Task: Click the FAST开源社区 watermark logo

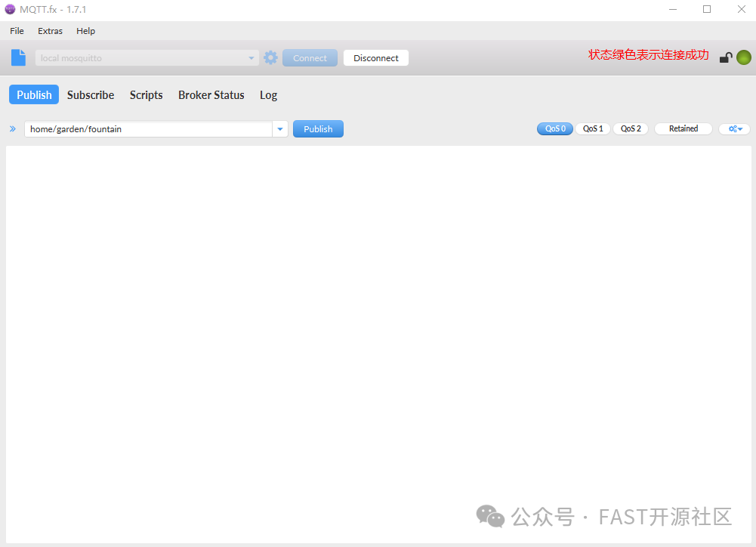Action: pos(490,517)
